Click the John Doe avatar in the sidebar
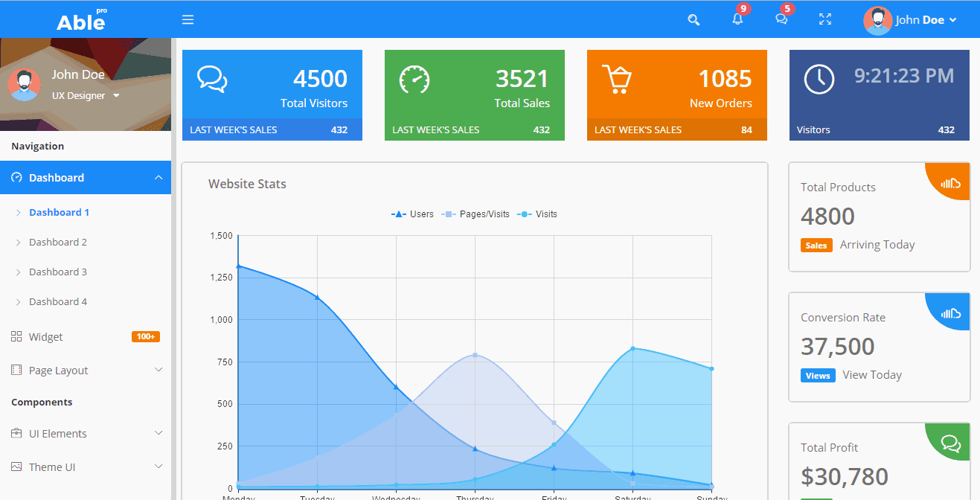 pyautogui.click(x=25, y=84)
